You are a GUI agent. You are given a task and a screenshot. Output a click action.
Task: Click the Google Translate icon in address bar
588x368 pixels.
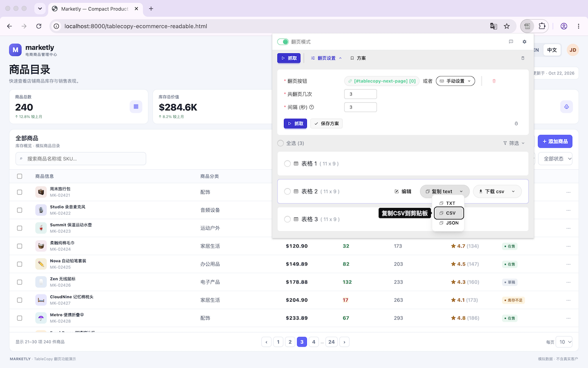pos(493,26)
